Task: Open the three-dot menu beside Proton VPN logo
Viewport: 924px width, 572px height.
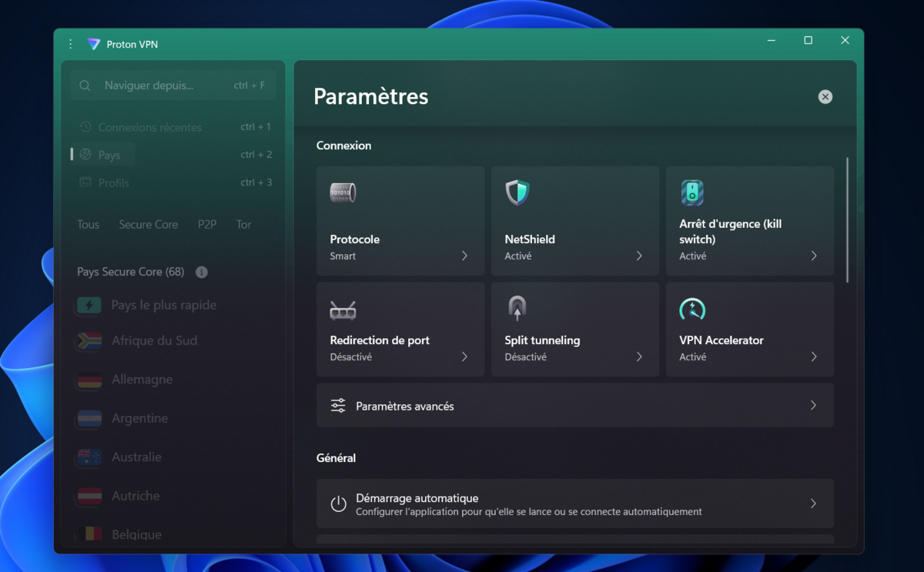Action: 71,44
